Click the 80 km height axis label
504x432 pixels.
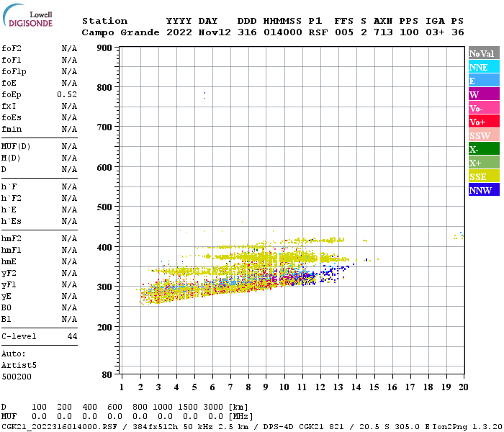(x=107, y=374)
